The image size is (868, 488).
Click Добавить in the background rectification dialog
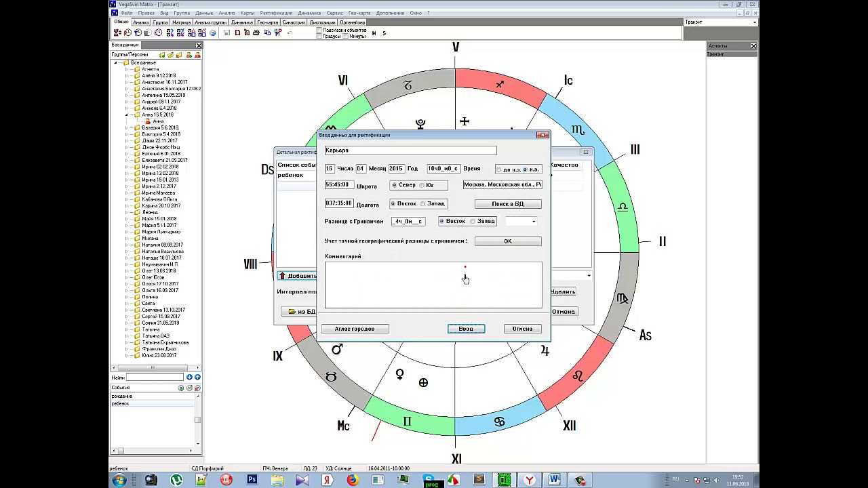point(298,276)
